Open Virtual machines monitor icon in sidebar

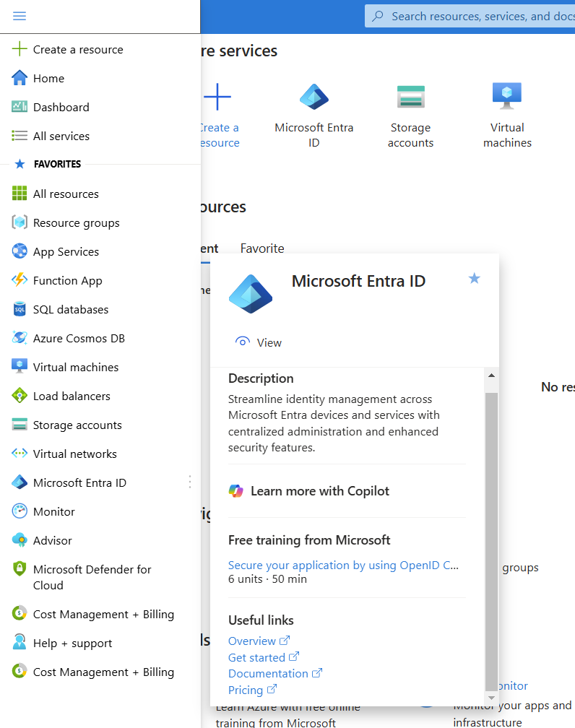pos(19,367)
